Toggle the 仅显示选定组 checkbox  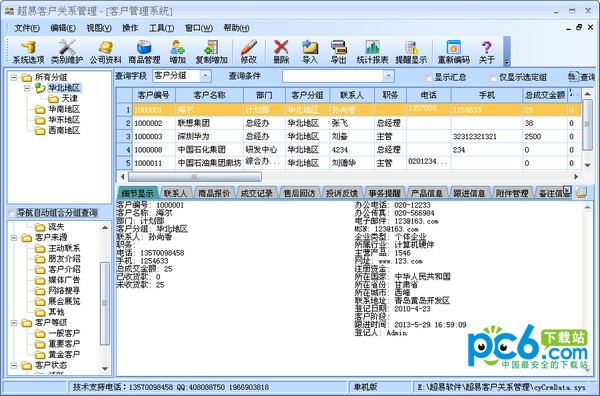coord(493,78)
